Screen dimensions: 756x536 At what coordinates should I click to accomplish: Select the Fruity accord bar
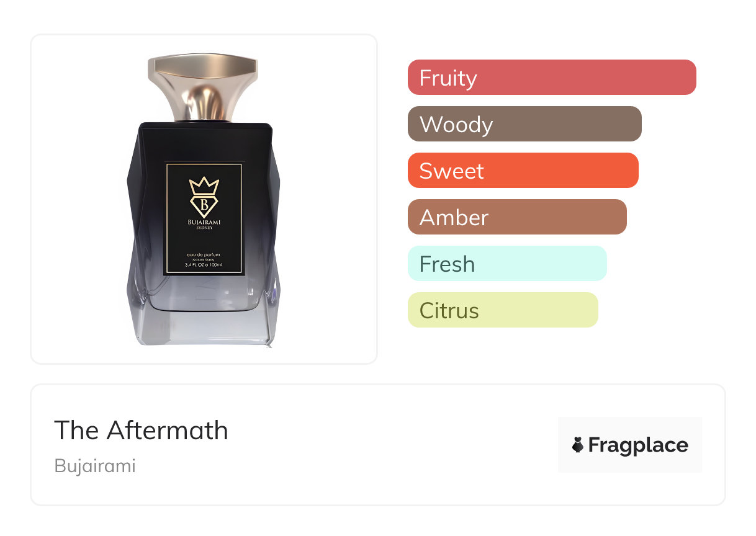552,78
